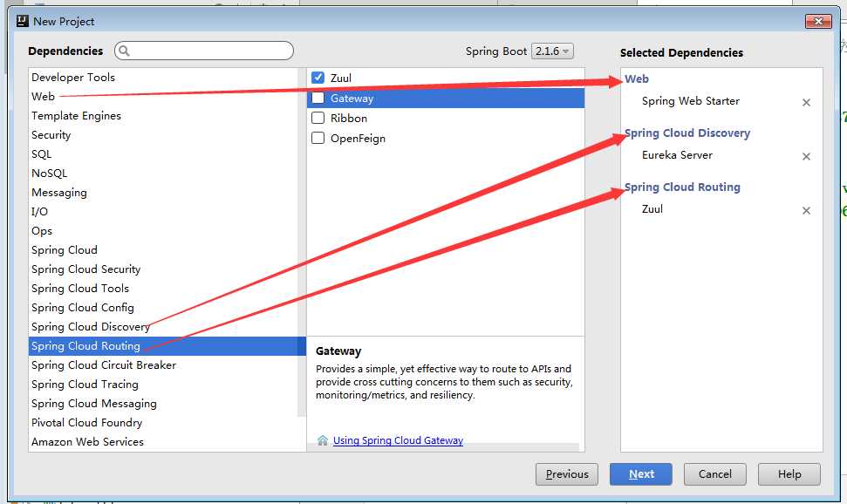Click the home icon beside Using Spring Cloud Gateway
This screenshot has height=504, width=847.
coord(323,440)
